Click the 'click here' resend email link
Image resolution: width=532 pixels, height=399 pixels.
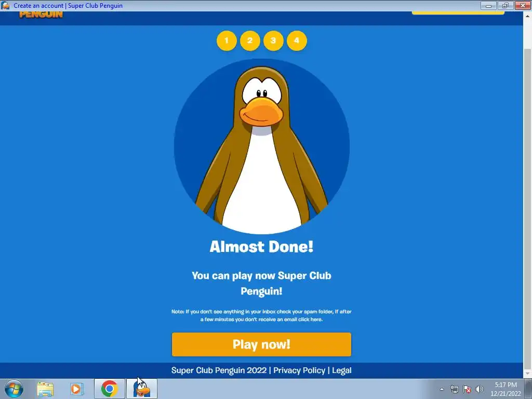(x=310, y=320)
